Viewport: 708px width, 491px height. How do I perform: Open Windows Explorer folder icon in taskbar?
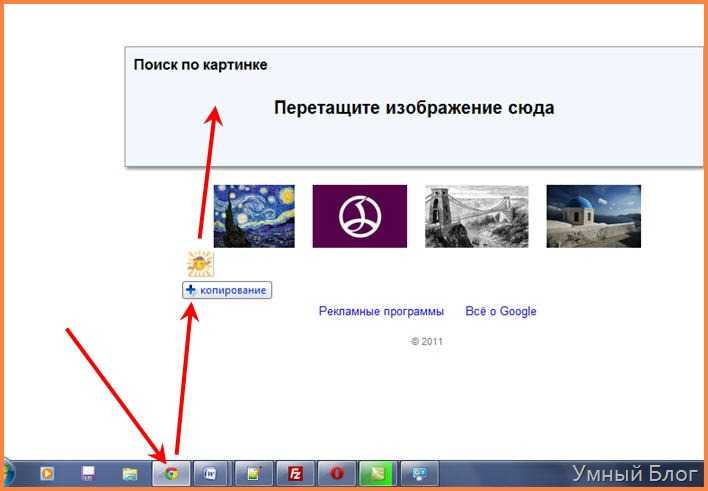tap(130, 473)
